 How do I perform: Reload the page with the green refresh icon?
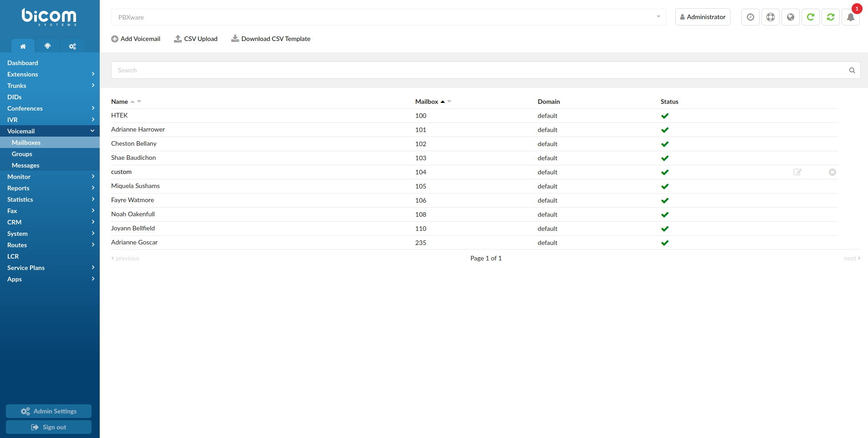click(x=810, y=17)
